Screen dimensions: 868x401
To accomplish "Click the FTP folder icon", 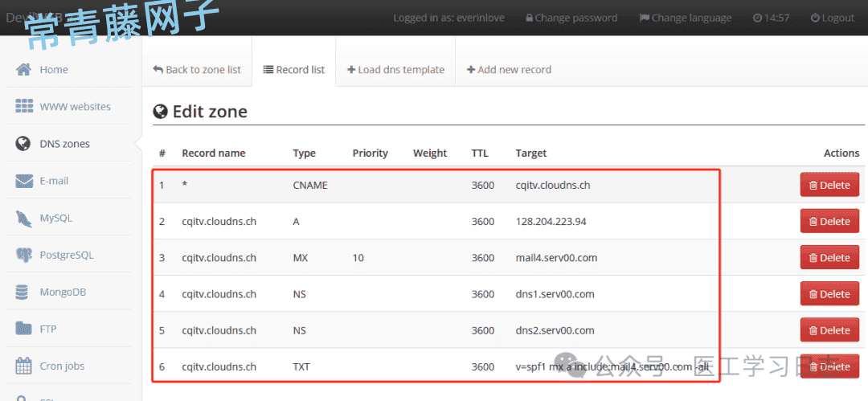I will [x=24, y=329].
